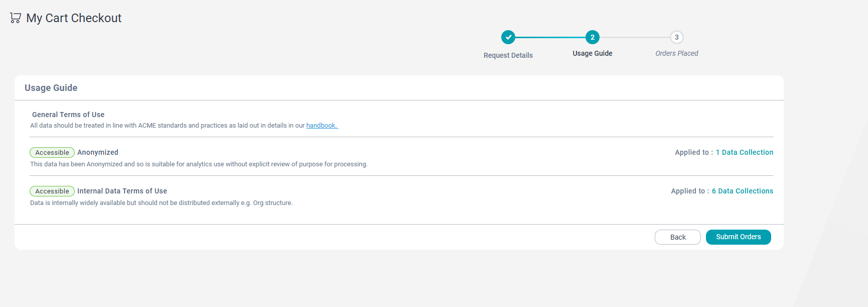The image size is (868, 307).
Task: Open the 1 Data Collection link
Action: click(x=745, y=152)
